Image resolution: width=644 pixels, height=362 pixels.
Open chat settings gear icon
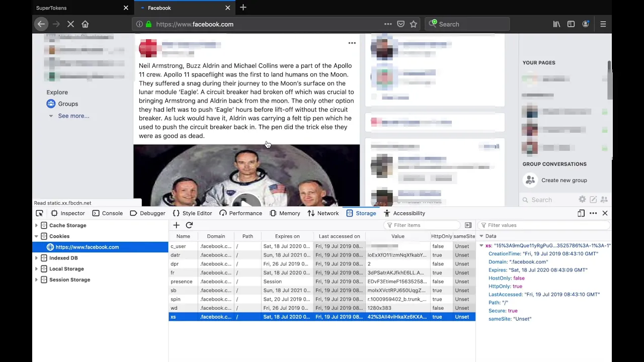tap(582, 200)
